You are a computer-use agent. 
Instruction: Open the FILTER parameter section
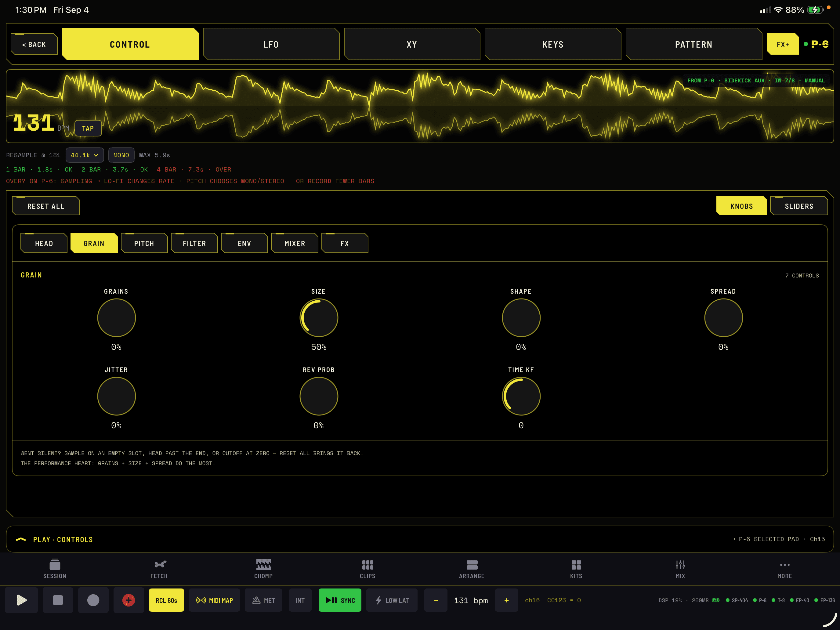coord(194,243)
